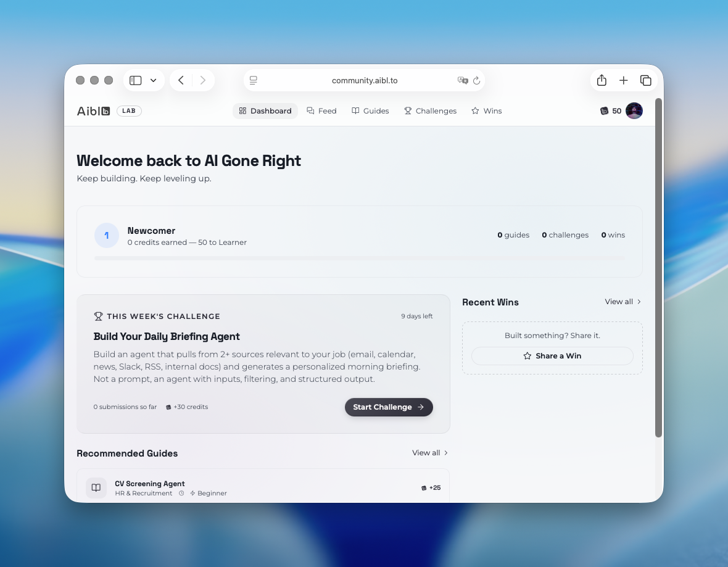Go forward with the forward arrow

[203, 80]
